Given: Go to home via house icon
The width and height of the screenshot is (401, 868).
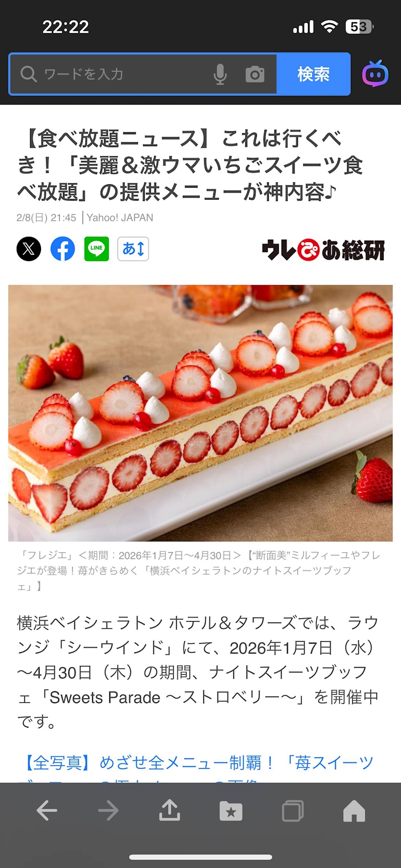Looking at the screenshot, I should (x=354, y=811).
